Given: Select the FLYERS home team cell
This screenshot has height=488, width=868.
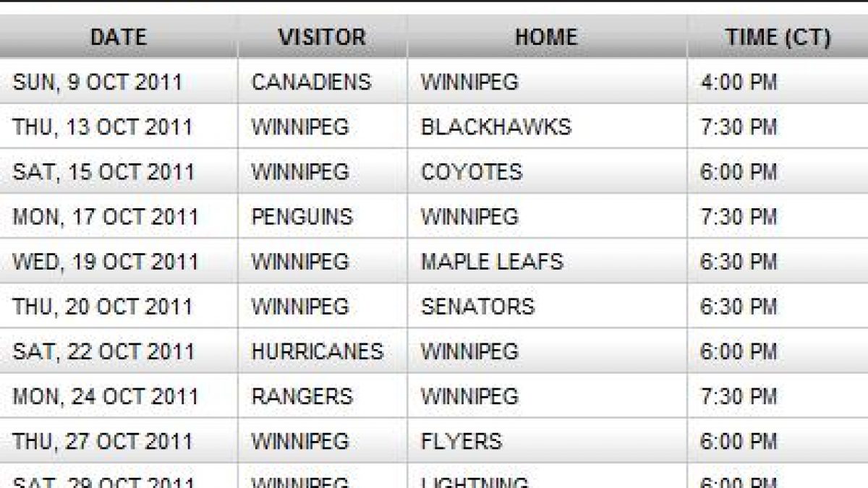Looking at the screenshot, I should point(461,441).
